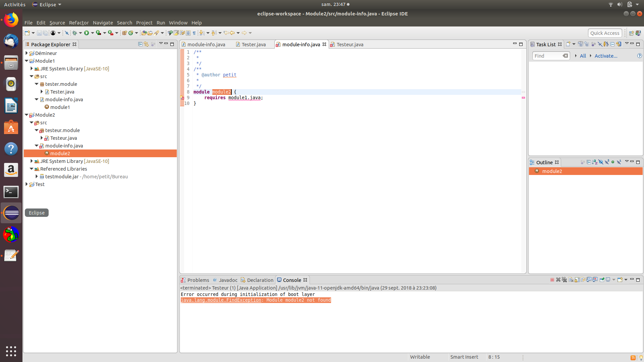The height and width of the screenshot is (362, 644).
Task: Switch to the Tester.java editor tab
Action: (x=254, y=44)
